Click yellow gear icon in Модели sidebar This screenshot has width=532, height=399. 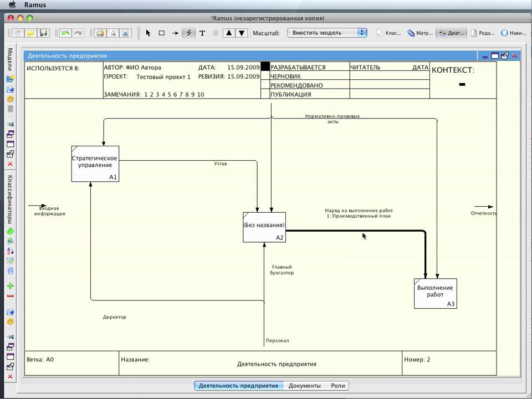(10, 99)
